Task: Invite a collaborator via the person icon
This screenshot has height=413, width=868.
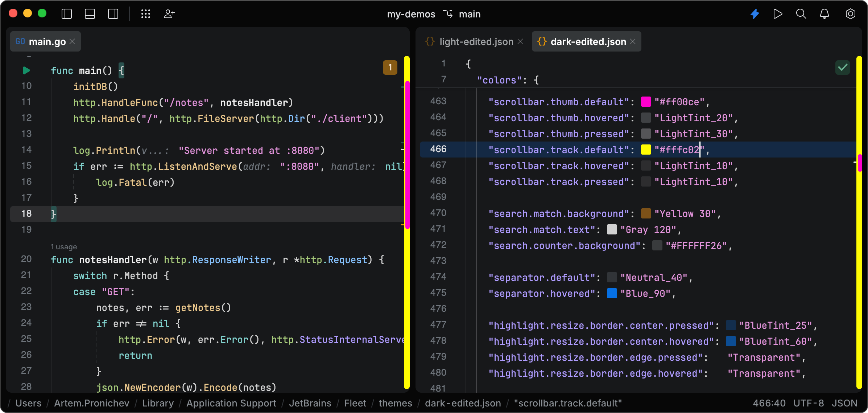Action: [x=169, y=14]
